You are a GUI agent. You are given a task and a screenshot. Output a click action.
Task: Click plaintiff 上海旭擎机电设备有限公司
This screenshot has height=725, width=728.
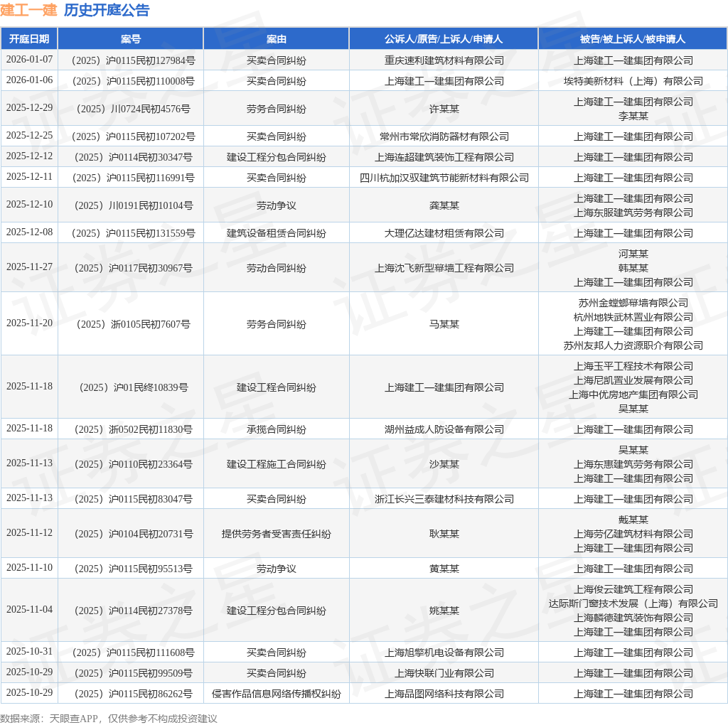444,652
